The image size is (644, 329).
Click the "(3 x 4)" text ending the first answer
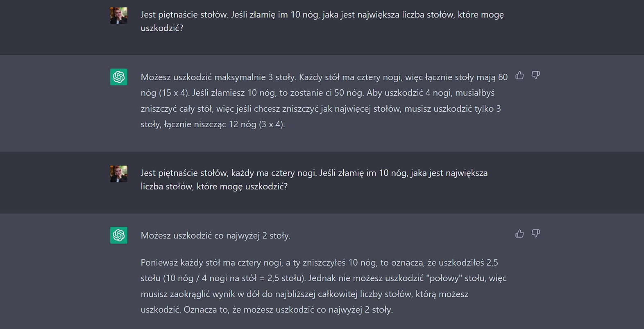(x=271, y=124)
